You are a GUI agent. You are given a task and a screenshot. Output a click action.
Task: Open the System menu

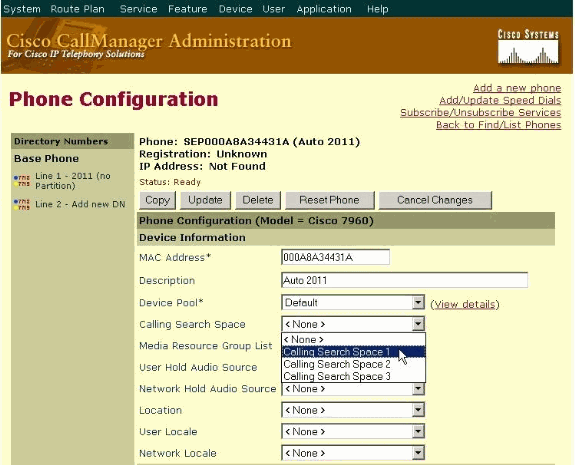(x=22, y=9)
